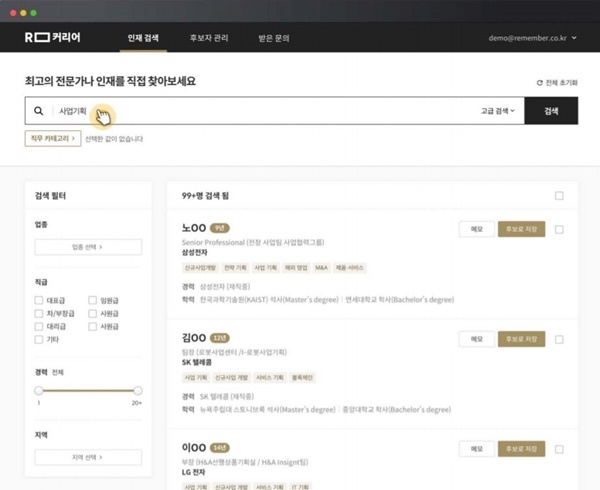Click the LG 전자 company name
Image resolution: width=600 pixels, height=490 pixels.
194,472
